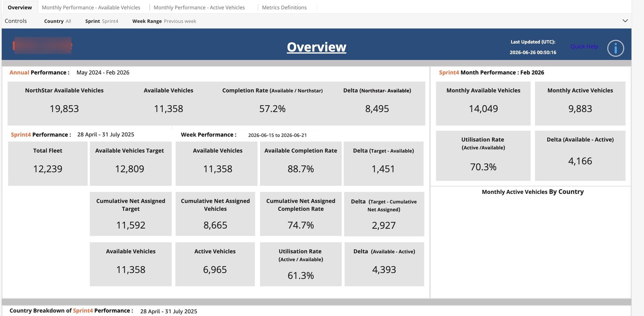Click the Annual Performance date range May 2024 - Feb 2026
The width and height of the screenshot is (644, 316).
tap(103, 72)
